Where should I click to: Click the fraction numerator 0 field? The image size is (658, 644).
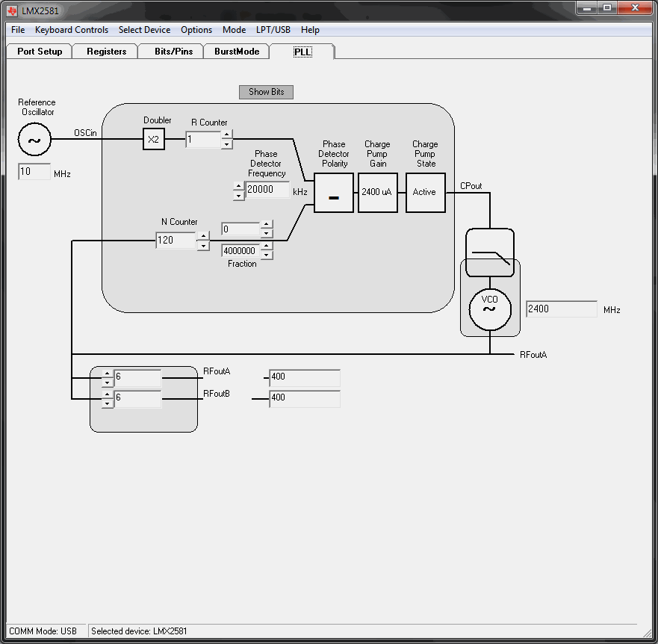point(241,229)
